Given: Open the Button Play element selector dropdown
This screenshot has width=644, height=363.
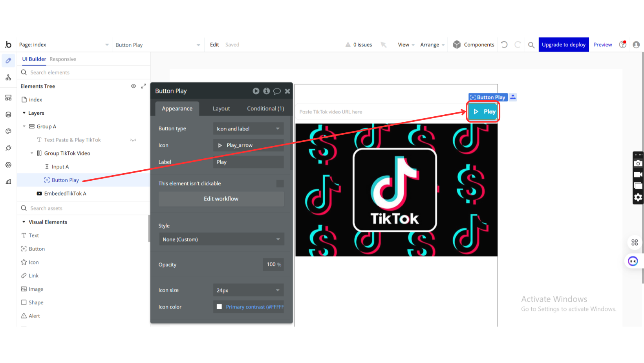Looking at the screenshot, I should click(158, 45).
